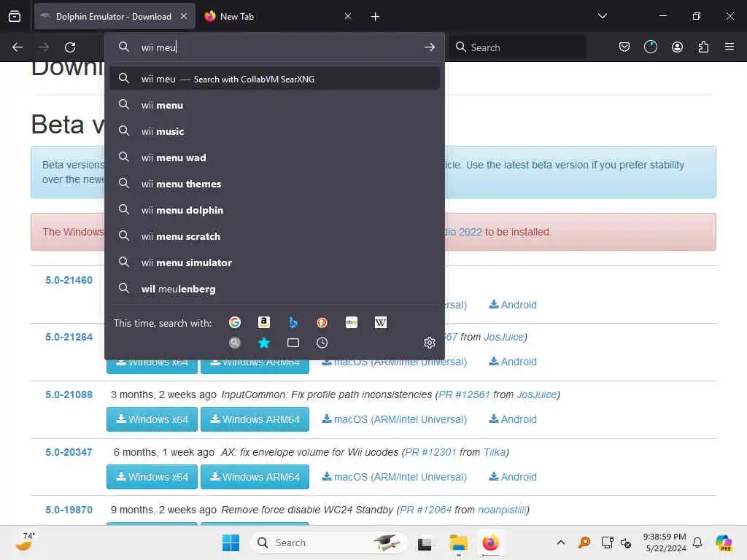The image size is (747, 560).
Task: Open author link noahpistilli
Action: (502, 510)
